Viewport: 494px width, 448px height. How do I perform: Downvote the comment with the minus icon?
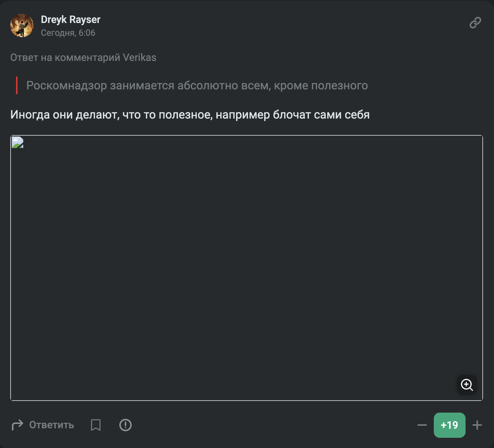point(422,425)
